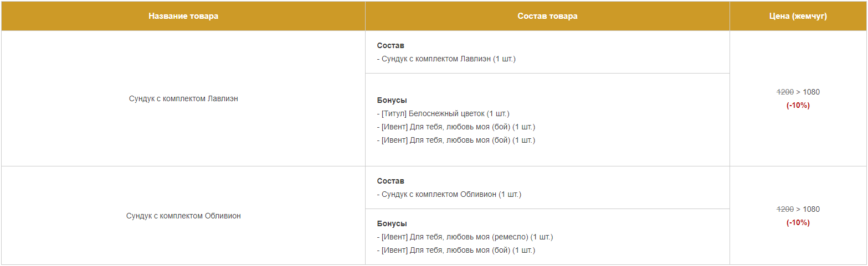The width and height of the screenshot is (868, 266).
Task: Select the "Бонусы" heading for the Лавлиэн chest
Action: pos(392,100)
